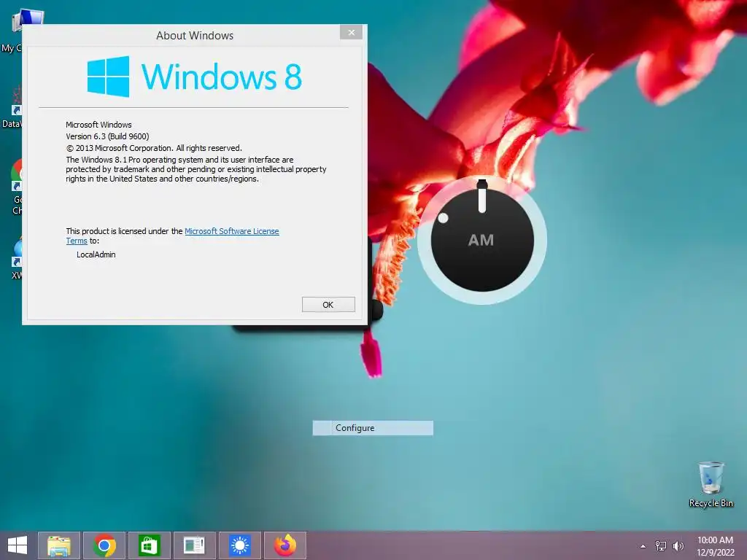Click OK in About Windows dialog
Image resolution: width=747 pixels, height=560 pixels.
coord(328,305)
